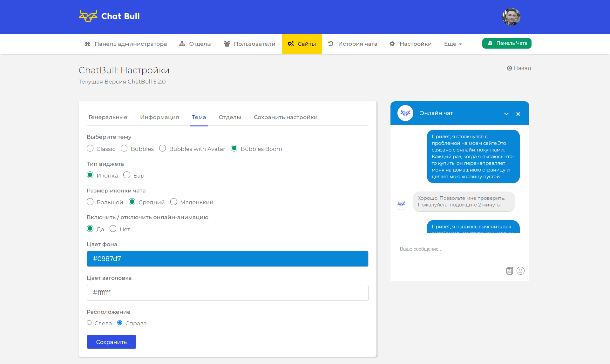This screenshot has height=364, width=610.
Task: Switch to the Информация tab
Action: coord(159,117)
